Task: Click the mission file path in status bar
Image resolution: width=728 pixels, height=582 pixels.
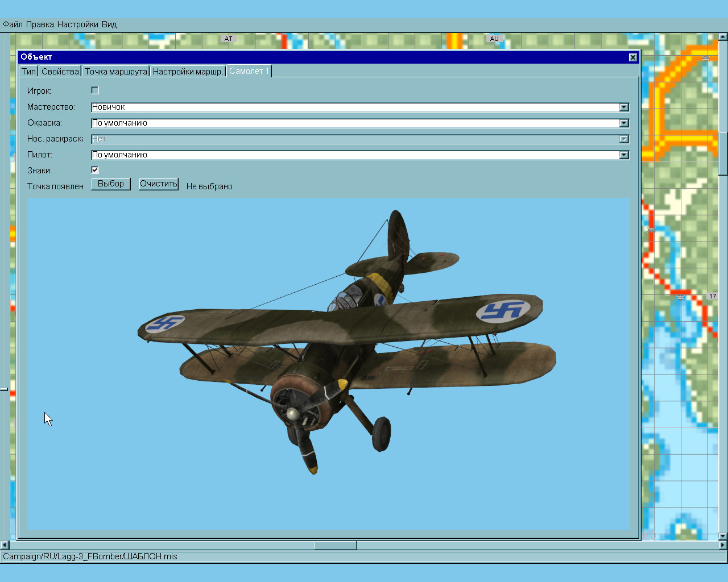Action: tap(90, 556)
